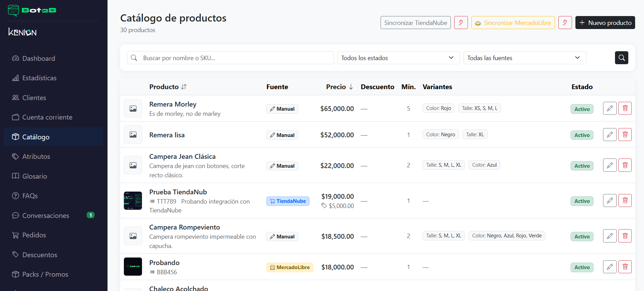Open Descuentos in the sidebar
Image resolution: width=644 pixels, height=291 pixels.
pyautogui.click(x=53, y=255)
